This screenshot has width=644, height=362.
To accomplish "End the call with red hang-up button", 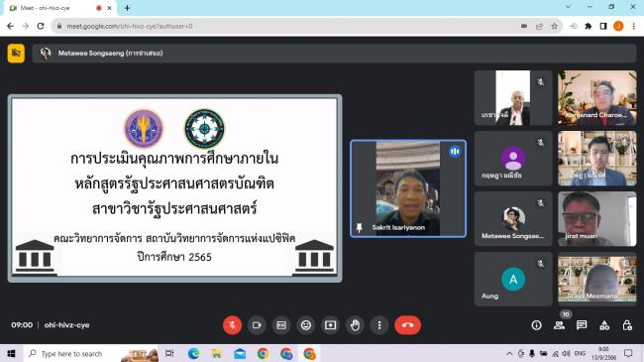I will pyautogui.click(x=407, y=325).
